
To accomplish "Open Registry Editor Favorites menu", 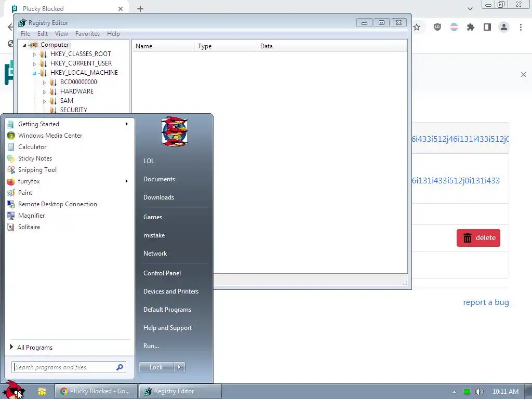I will pyautogui.click(x=87, y=34).
